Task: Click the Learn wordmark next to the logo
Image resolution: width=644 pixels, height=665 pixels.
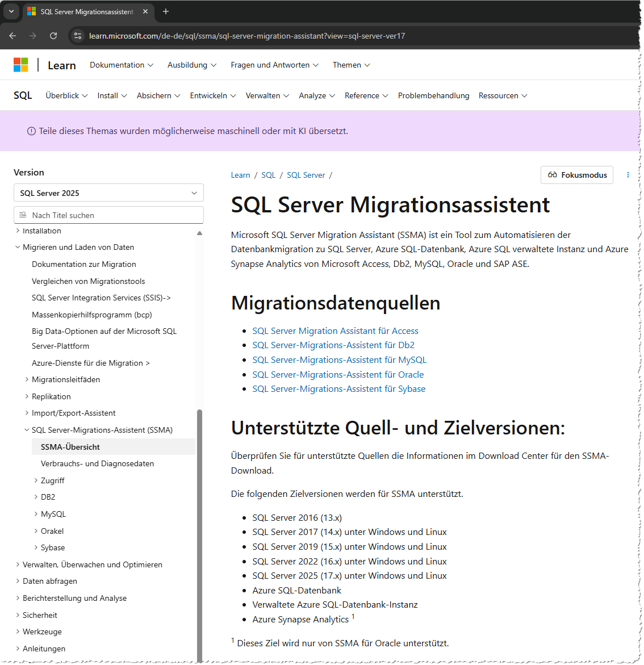Action: click(61, 65)
